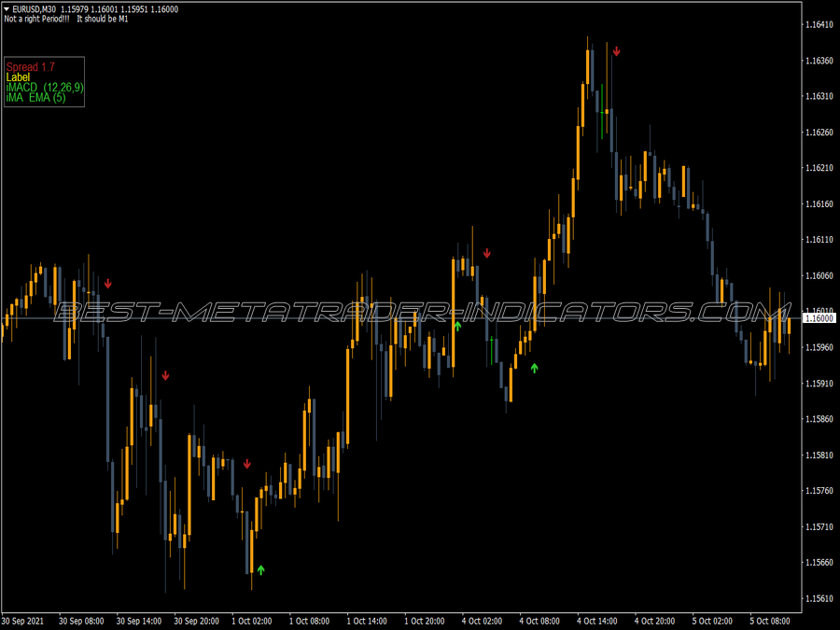Open the chart menu triangle beside EURUSD,M30
Viewport: 840px width, 630px height.
click(x=7, y=9)
